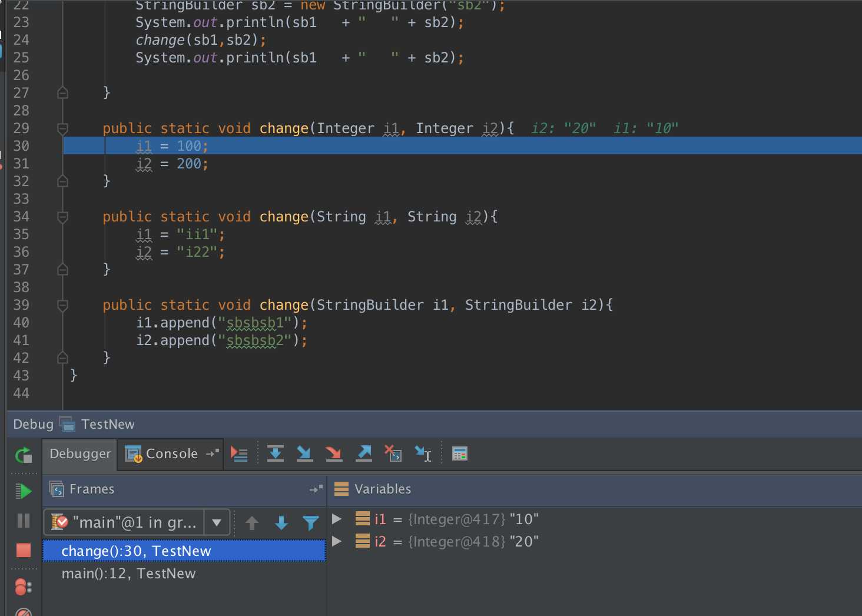Image resolution: width=862 pixels, height=616 pixels.
Task: Click the inline debug hint i1: "10"
Action: (x=646, y=128)
